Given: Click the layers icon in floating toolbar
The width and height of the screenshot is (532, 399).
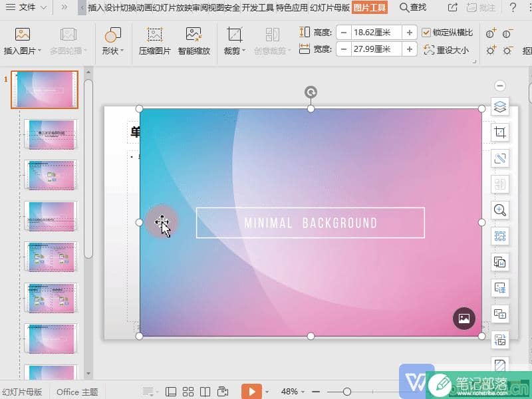Looking at the screenshot, I should [500, 106].
